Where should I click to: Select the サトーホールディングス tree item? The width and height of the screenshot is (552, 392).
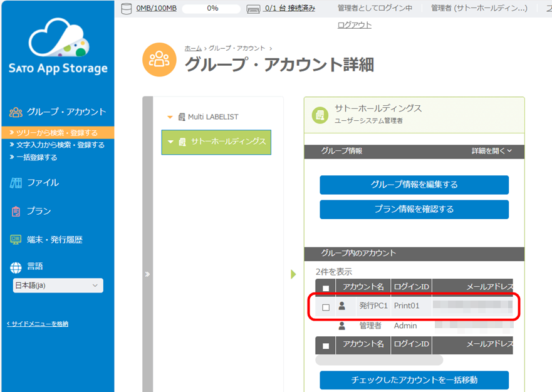(216, 142)
